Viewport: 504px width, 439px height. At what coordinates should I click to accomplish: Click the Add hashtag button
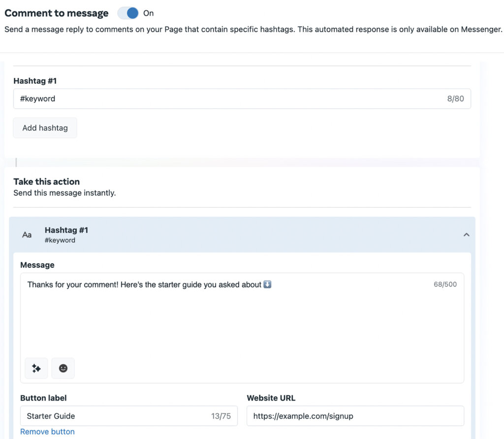[x=45, y=127]
